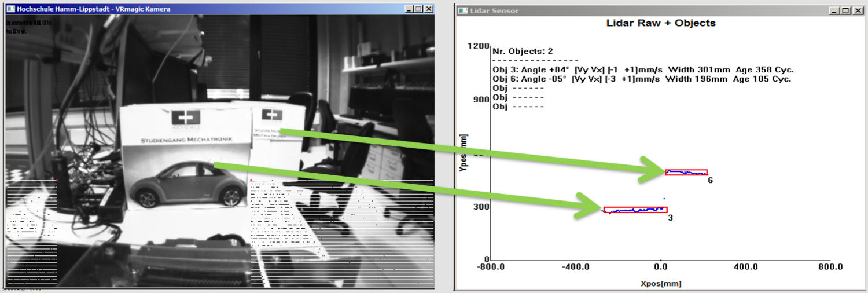Click the toy car in the camera image

pyautogui.click(x=188, y=185)
